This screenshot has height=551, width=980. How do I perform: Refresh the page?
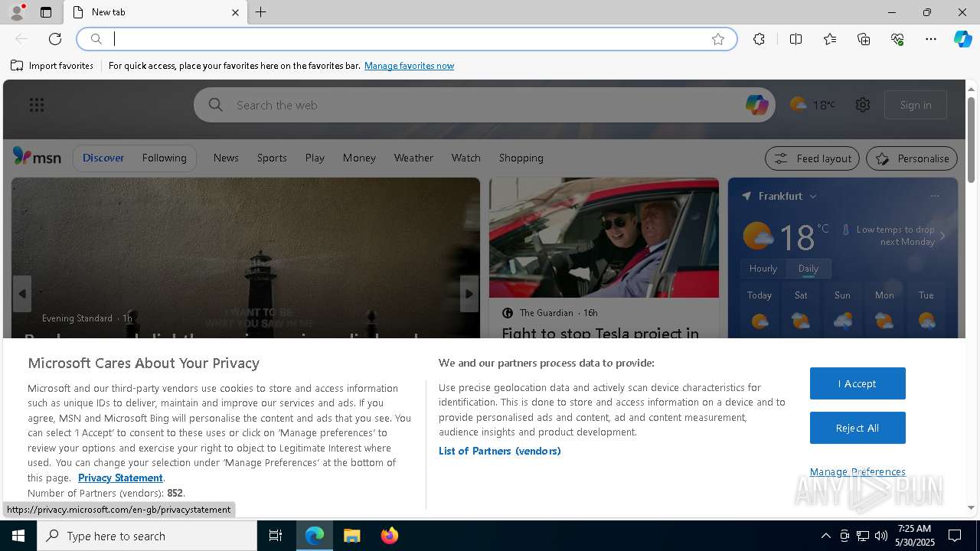[x=55, y=39]
